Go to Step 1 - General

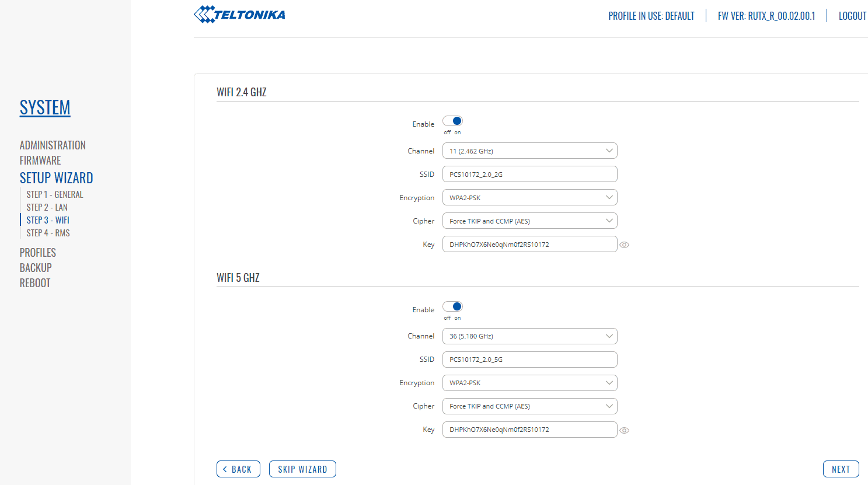pos(55,195)
